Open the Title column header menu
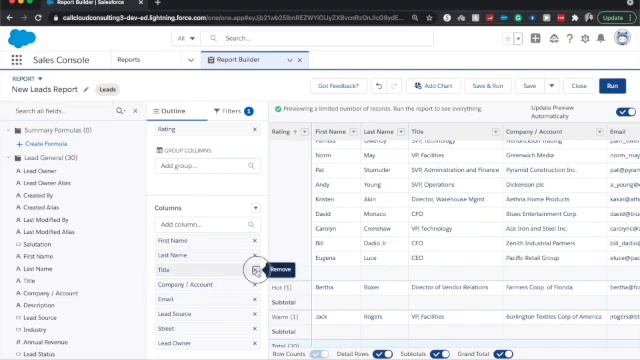Image resolution: width=640 pixels, height=360 pixels. pos(495,132)
